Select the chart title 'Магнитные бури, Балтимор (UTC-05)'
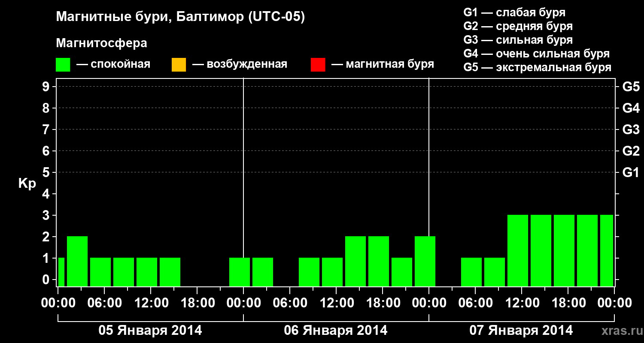 pos(180,17)
